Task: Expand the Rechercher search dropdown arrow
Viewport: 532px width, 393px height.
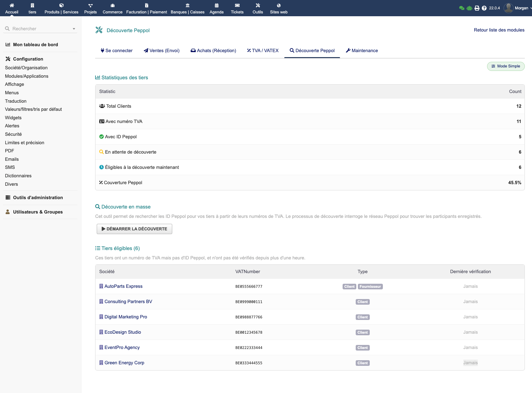Action: click(x=74, y=29)
